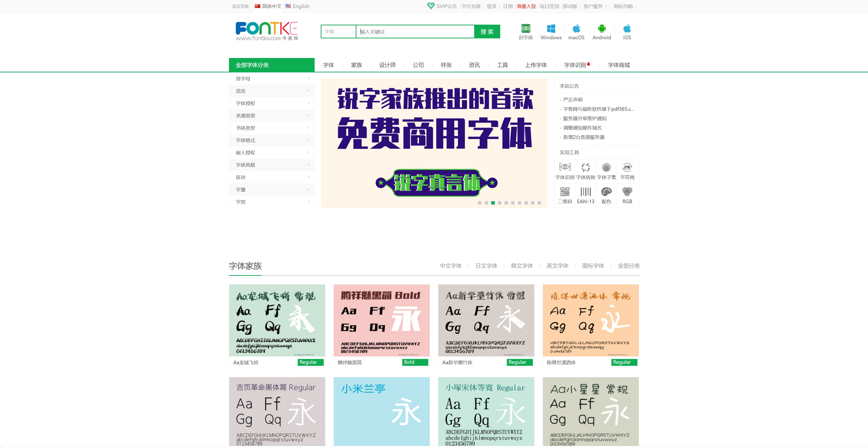Screen dimensions: 868x448
Task: Click the 搜索 search button
Action: (x=487, y=31)
